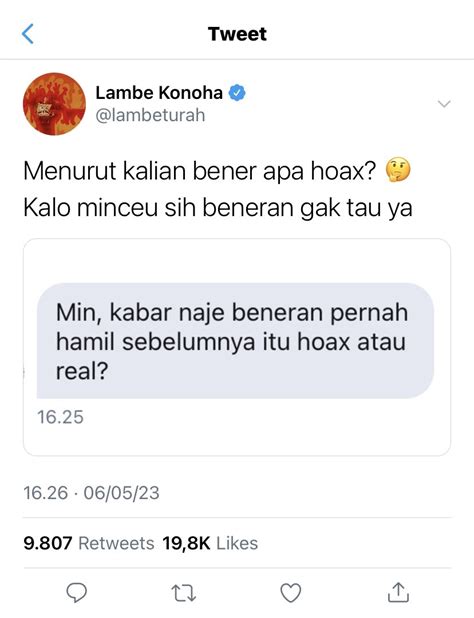
Task: Select the tweet text 'Menurut kalian bener apa hoax?'
Action: click(x=201, y=171)
